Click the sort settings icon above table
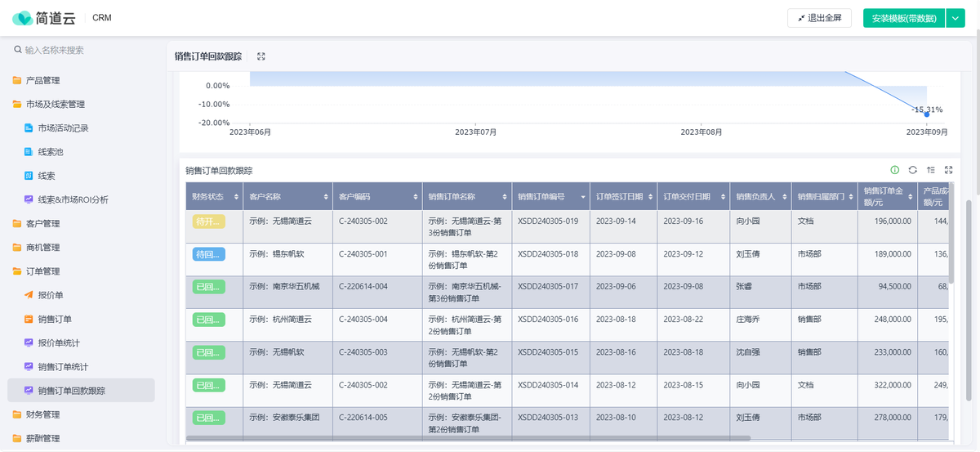This screenshot has height=452, width=980. pyautogui.click(x=930, y=170)
